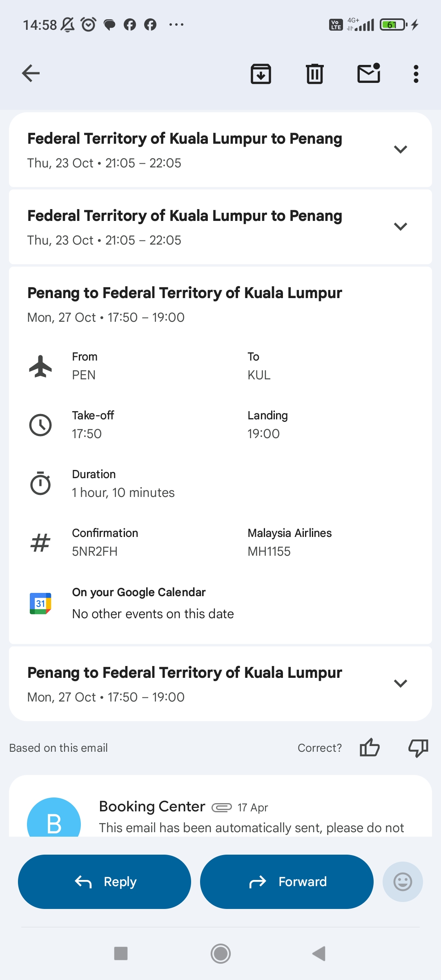This screenshot has height=980, width=441.
Task: Open the attachment paperclip indicator
Action: pyautogui.click(x=221, y=807)
